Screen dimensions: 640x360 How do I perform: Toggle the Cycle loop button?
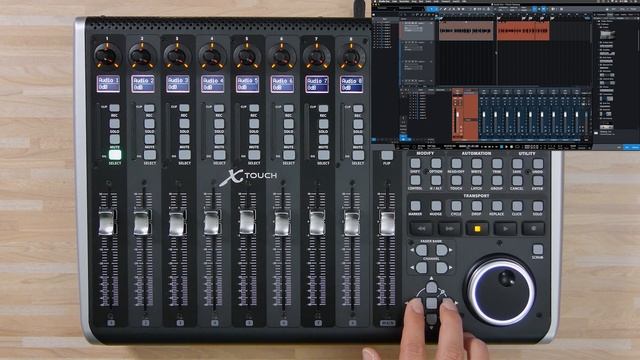(456, 205)
